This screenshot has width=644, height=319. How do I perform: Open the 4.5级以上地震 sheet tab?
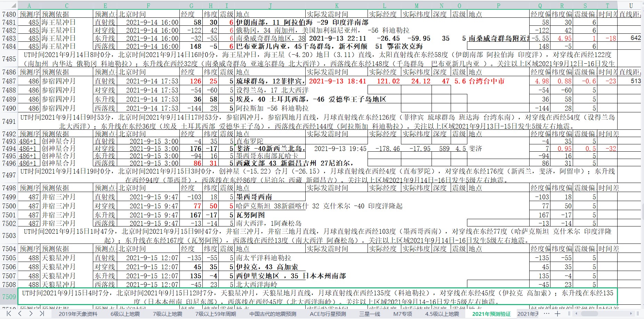pos(442,314)
